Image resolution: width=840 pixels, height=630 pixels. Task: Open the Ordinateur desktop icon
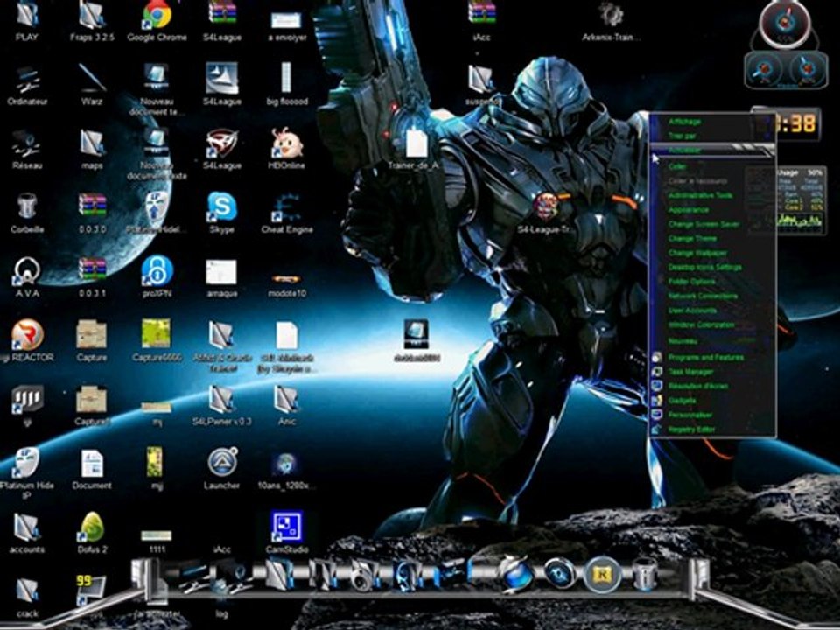point(27,86)
